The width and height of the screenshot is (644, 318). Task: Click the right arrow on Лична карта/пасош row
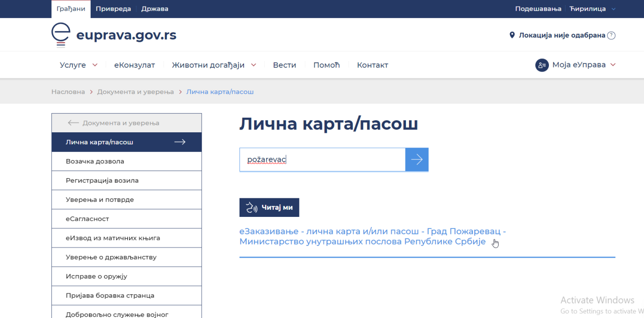(180, 142)
